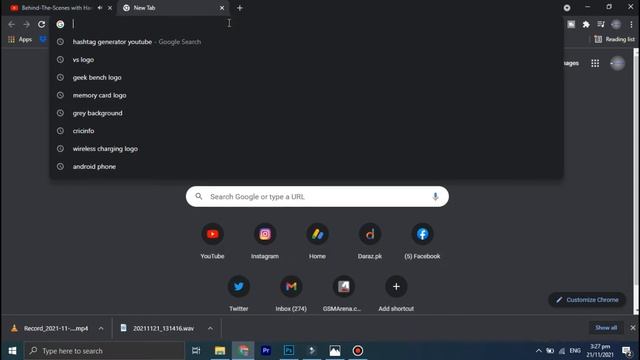Reload the page with the refresh icon
640x360 pixels.
click(42, 24)
